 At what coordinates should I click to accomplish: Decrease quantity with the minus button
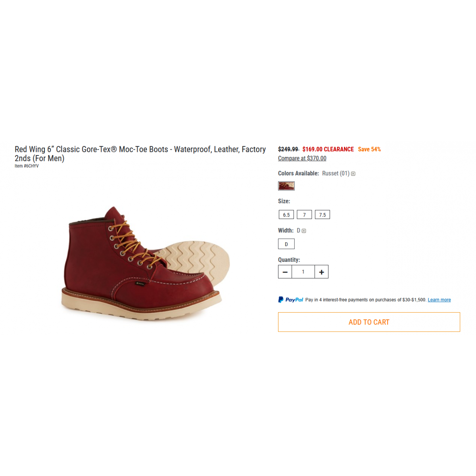click(x=285, y=272)
